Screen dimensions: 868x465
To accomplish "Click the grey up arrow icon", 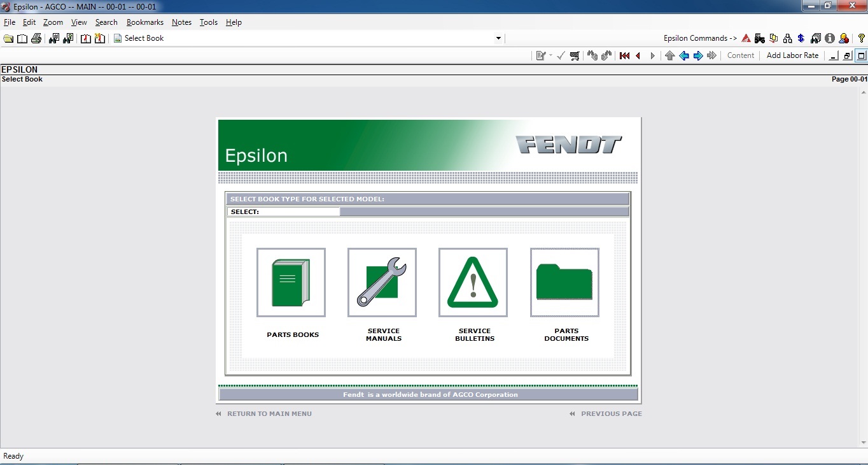I will [x=670, y=55].
